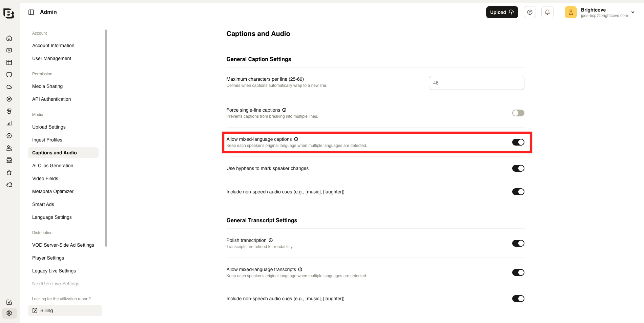Click the General Caption Settings heading
Screen dimensions: 644x323
pyautogui.click(x=259, y=59)
